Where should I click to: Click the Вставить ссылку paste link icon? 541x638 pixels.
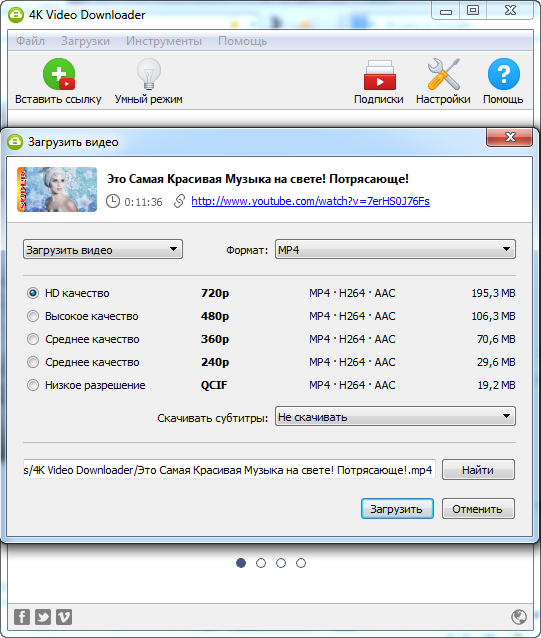(x=59, y=74)
